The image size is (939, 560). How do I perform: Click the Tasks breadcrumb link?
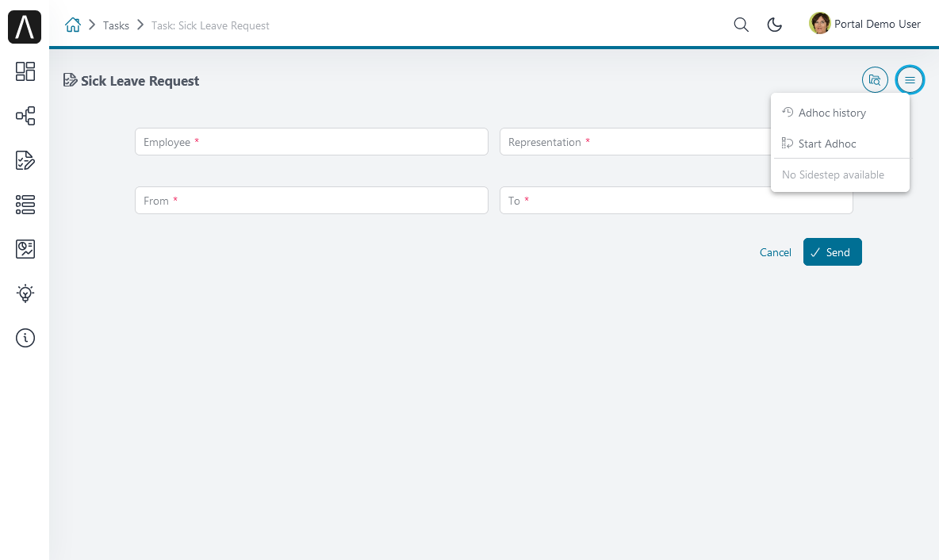tap(116, 25)
